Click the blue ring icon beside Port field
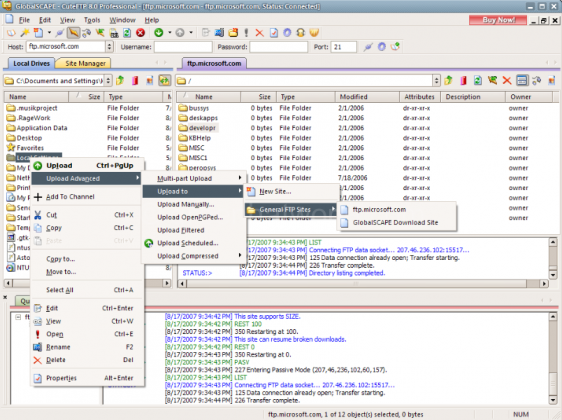 click(x=382, y=47)
